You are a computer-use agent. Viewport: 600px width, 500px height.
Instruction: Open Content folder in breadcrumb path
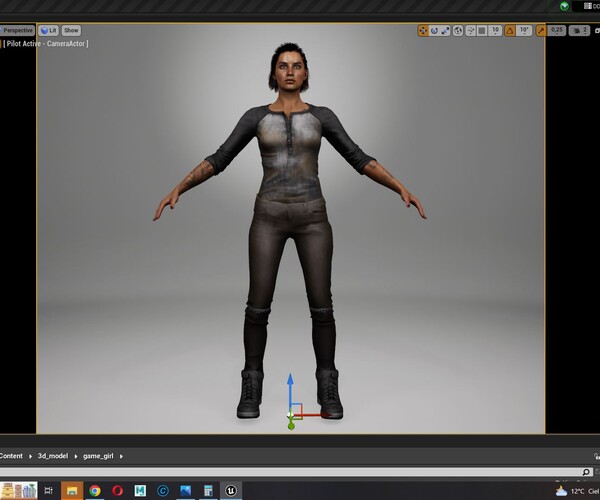pos(11,456)
